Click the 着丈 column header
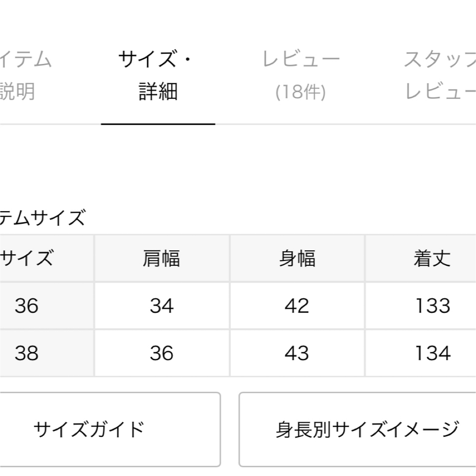The image size is (476, 476). (x=432, y=258)
